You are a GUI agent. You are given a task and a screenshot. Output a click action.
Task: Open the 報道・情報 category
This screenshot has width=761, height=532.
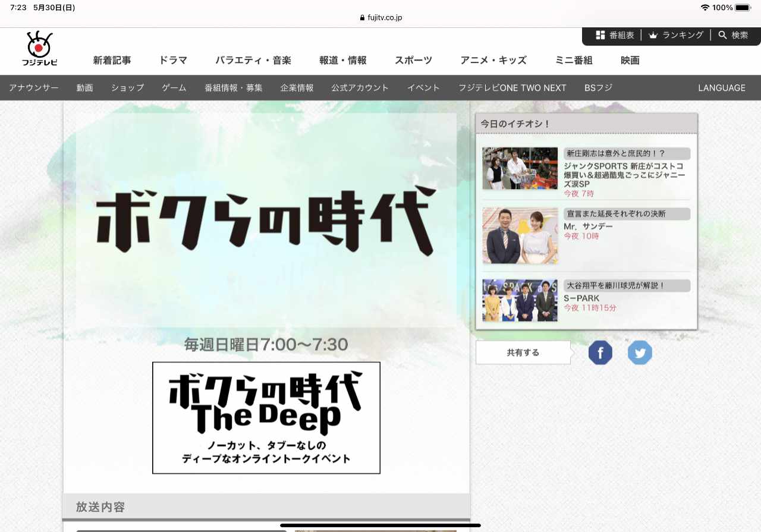343,60
